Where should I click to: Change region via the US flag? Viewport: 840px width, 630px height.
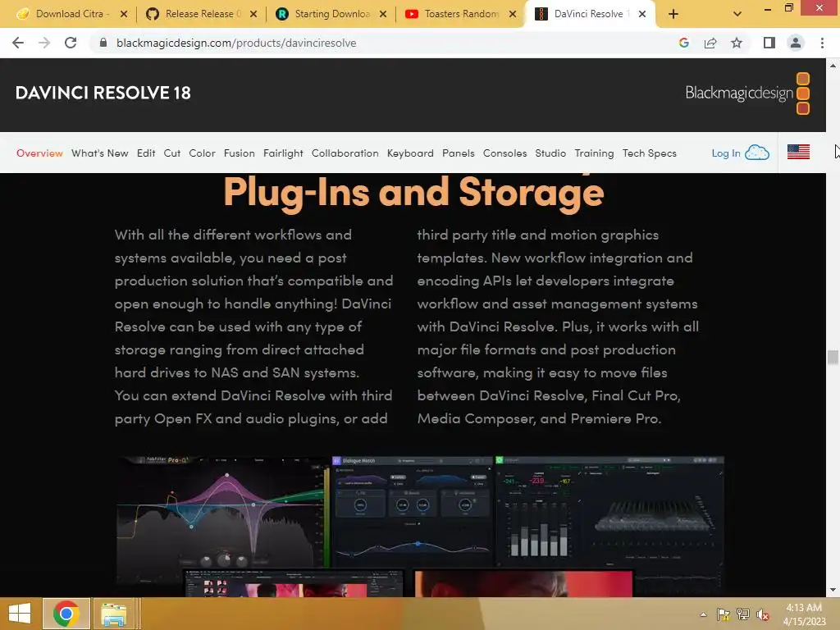[x=798, y=152]
